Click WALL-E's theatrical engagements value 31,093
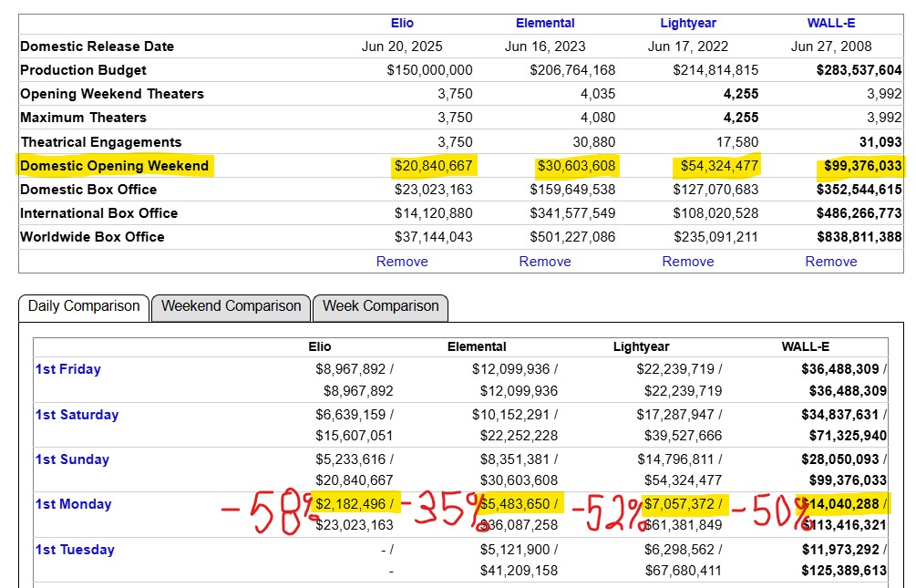 [880, 142]
